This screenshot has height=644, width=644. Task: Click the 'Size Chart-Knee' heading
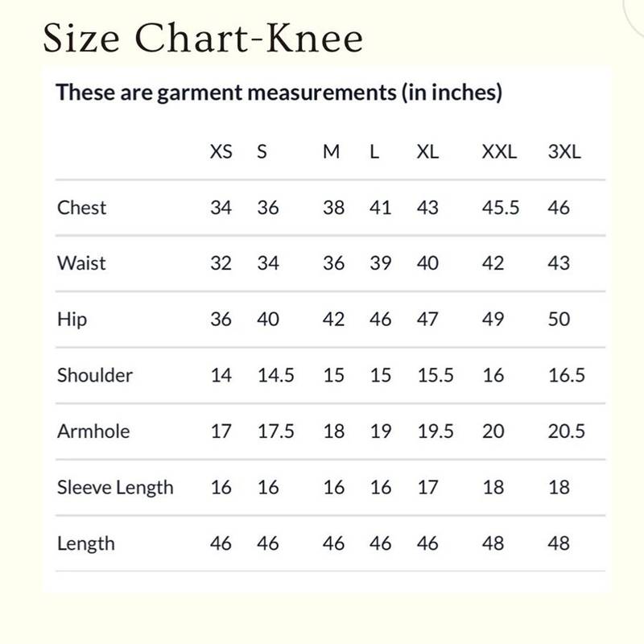click(203, 38)
